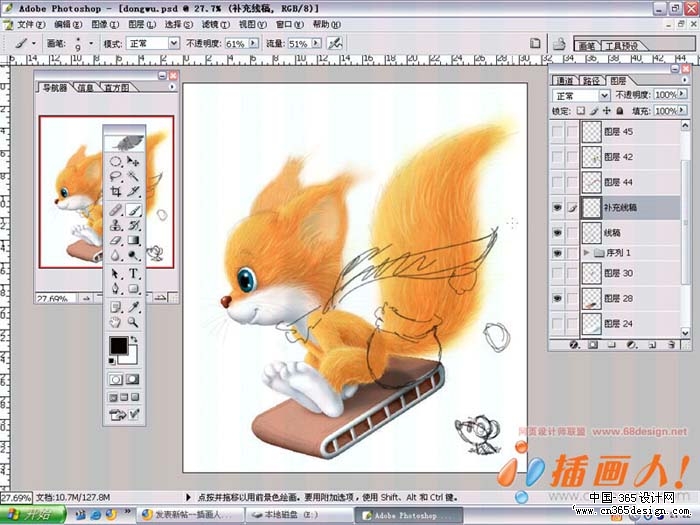700x525 pixels.
Task: Select the Gradient tool
Action: [133, 240]
